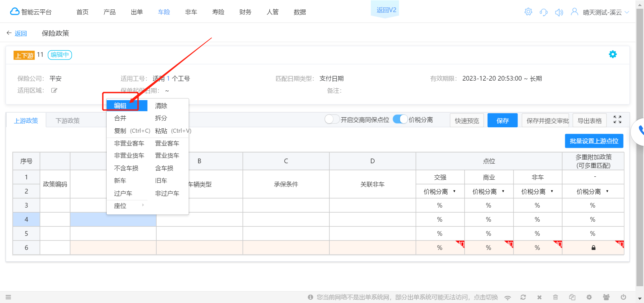This screenshot has width=644, height=303.
Task: Open 价税分离 dropdown under 非车 column
Action: (537, 191)
